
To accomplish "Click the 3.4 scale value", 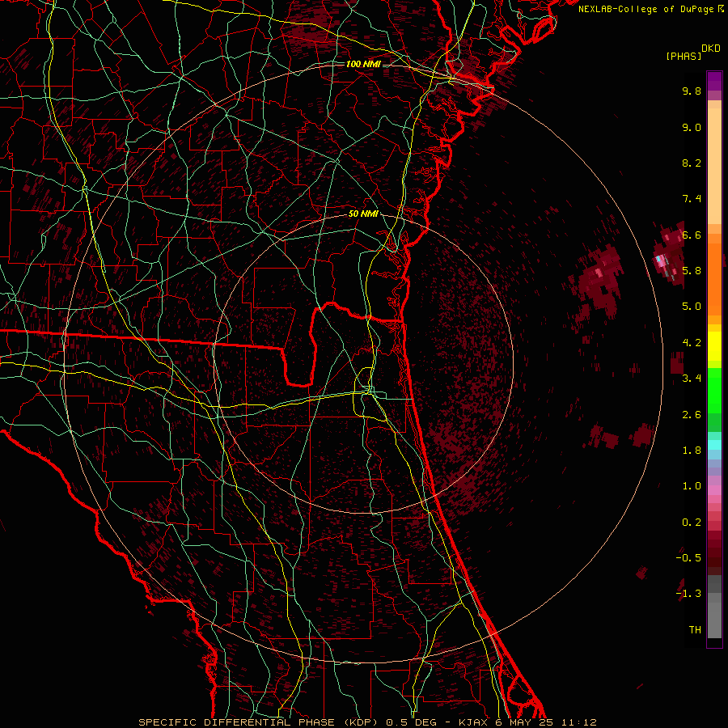I will point(692,379).
